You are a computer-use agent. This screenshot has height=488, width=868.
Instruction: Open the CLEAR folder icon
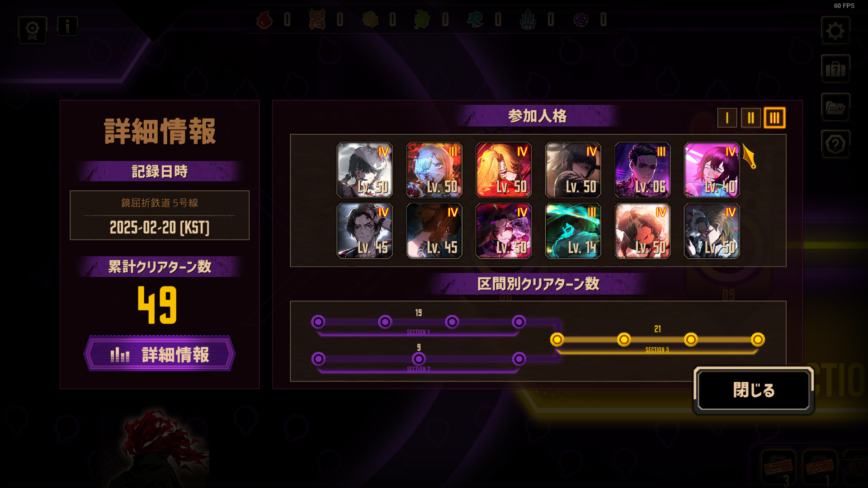(x=835, y=108)
